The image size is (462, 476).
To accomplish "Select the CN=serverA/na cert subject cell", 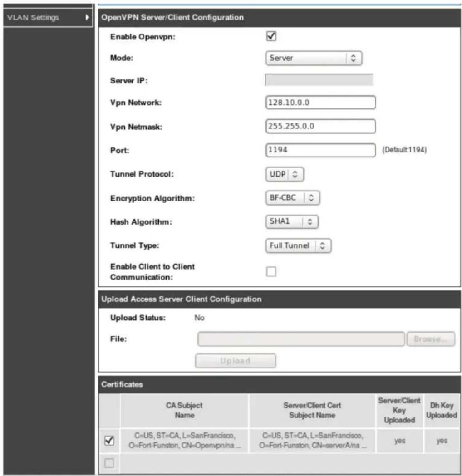I will [x=312, y=441].
